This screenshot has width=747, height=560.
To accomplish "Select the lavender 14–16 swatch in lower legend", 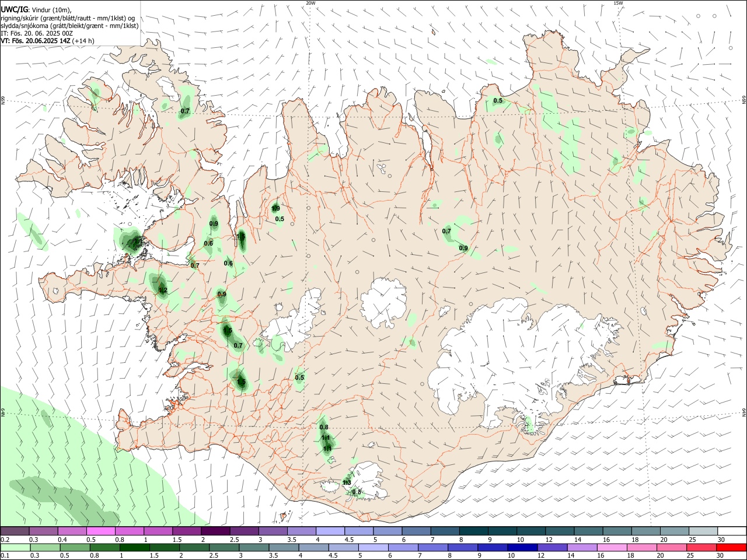I will (x=582, y=547).
